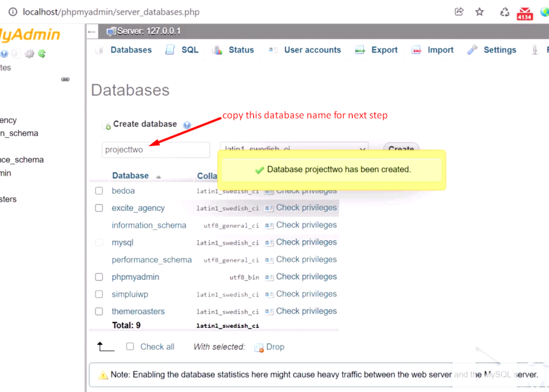Bookmark this page with the star icon
This screenshot has width=549, height=392.
pyautogui.click(x=479, y=12)
